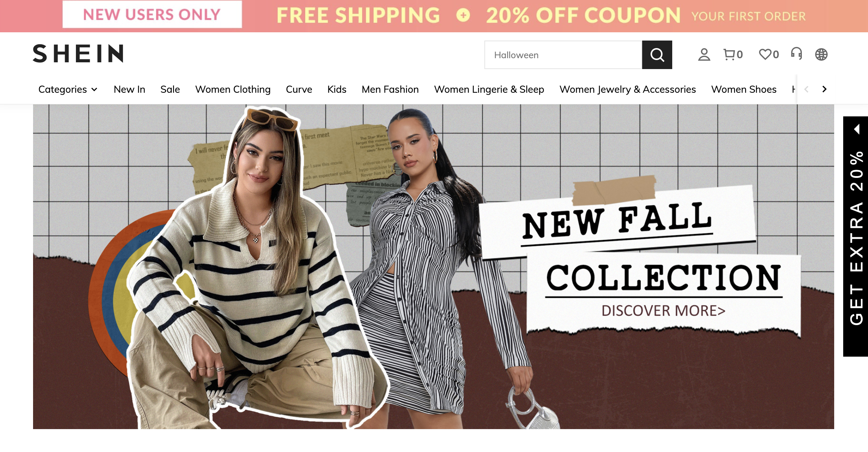
Task: Open customer support headset icon
Action: point(796,54)
